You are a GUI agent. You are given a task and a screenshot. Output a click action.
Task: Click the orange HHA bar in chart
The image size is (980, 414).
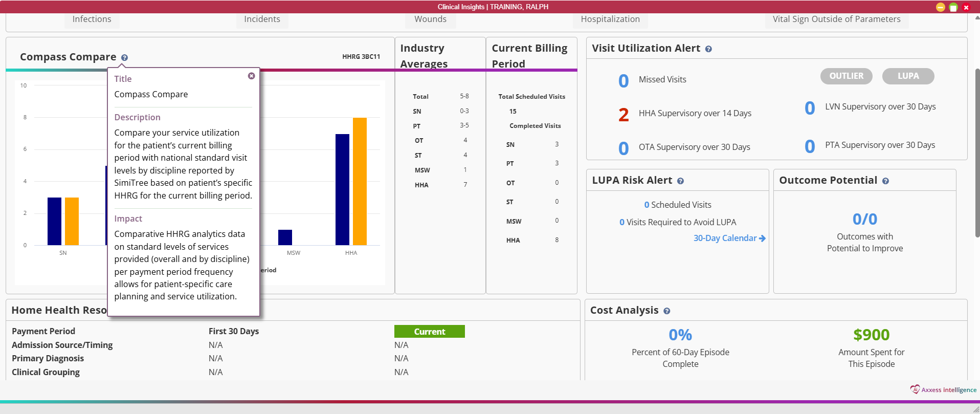tap(360, 182)
